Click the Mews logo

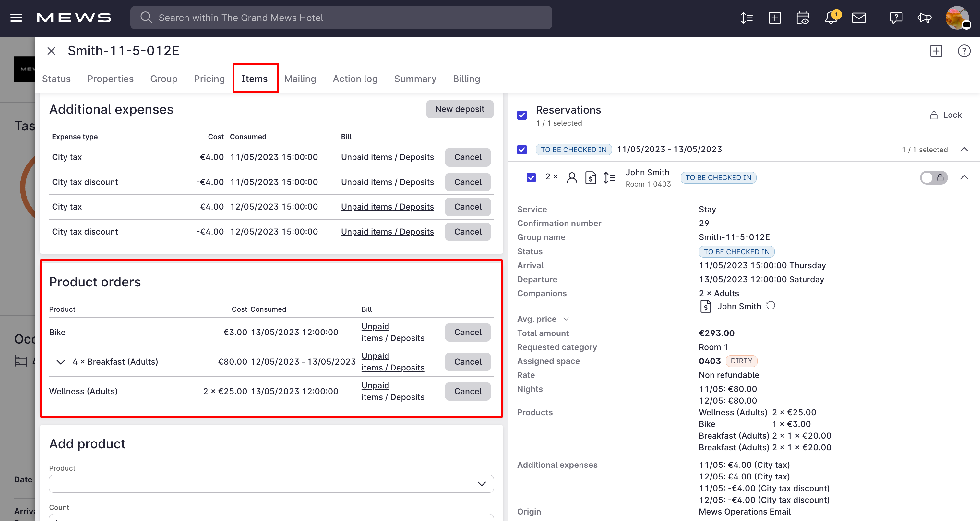(x=74, y=18)
